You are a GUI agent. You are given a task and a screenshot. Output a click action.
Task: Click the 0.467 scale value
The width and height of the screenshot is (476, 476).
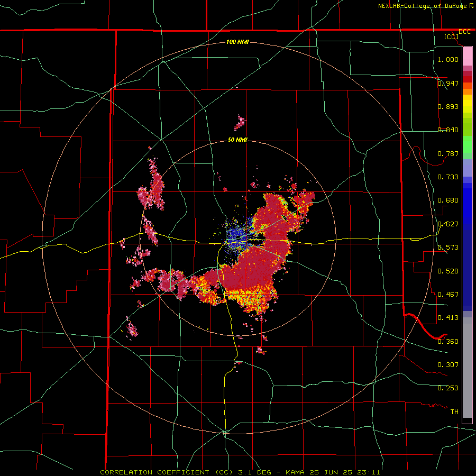[448, 294]
